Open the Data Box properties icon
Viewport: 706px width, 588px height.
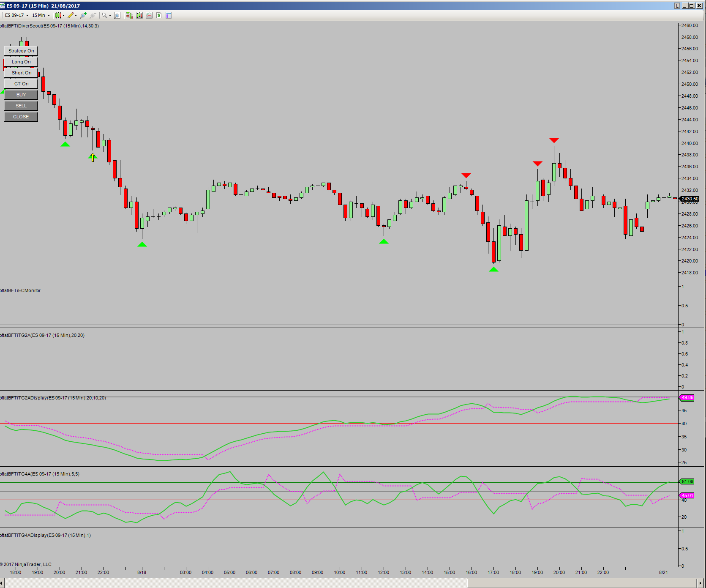pyautogui.click(x=169, y=15)
